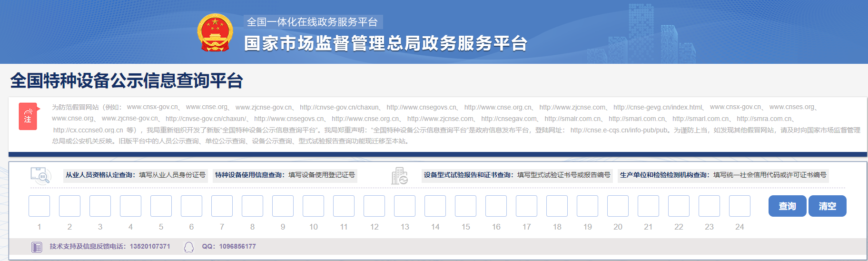Click the personnel search document icon

(x=40, y=176)
